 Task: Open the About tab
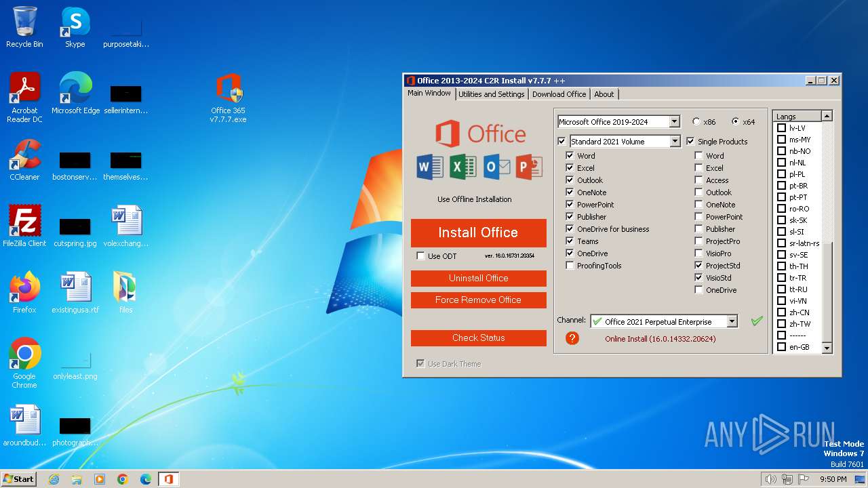[x=604, y=94]
